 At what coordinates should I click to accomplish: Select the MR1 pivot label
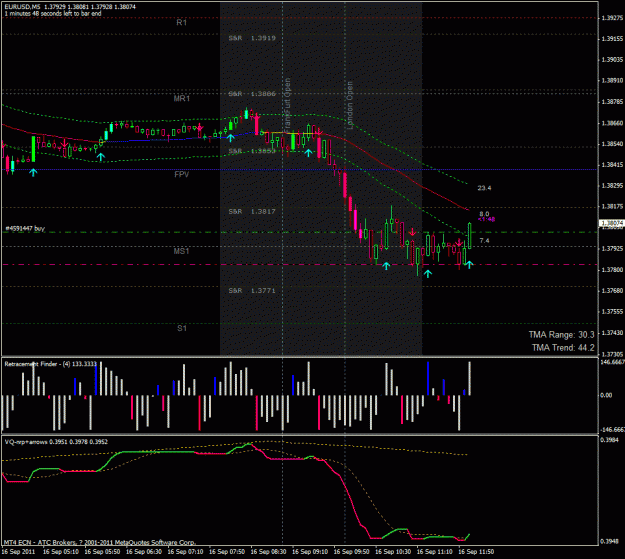pos(181,98)
